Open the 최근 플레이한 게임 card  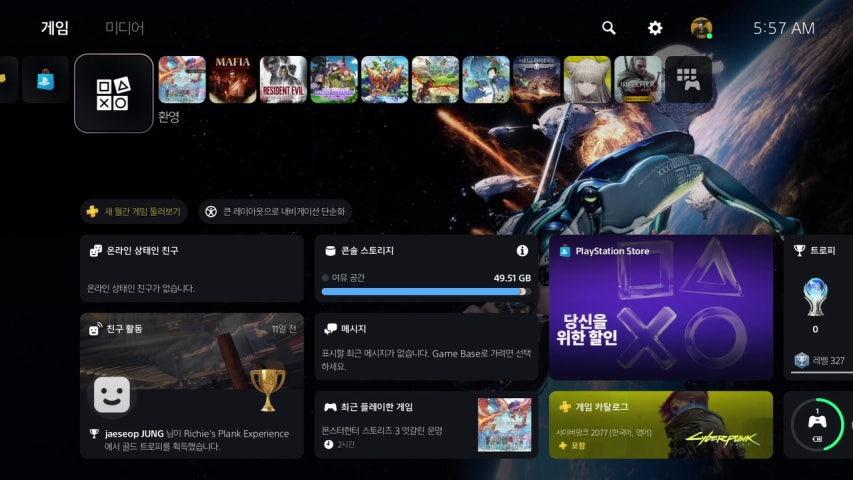pos(426,424)
